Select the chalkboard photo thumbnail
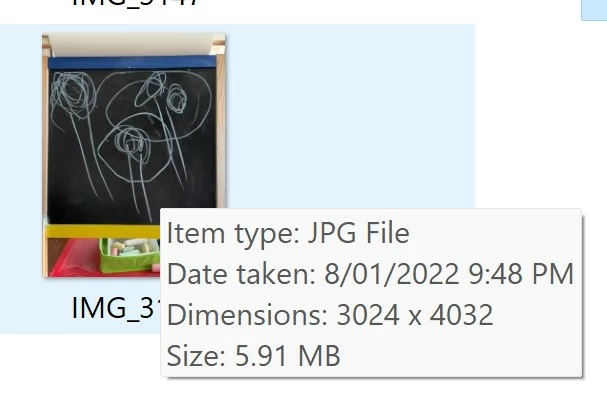Image resolution: width=607 pixels, height=402 pixels. click(x=134, y=155)
